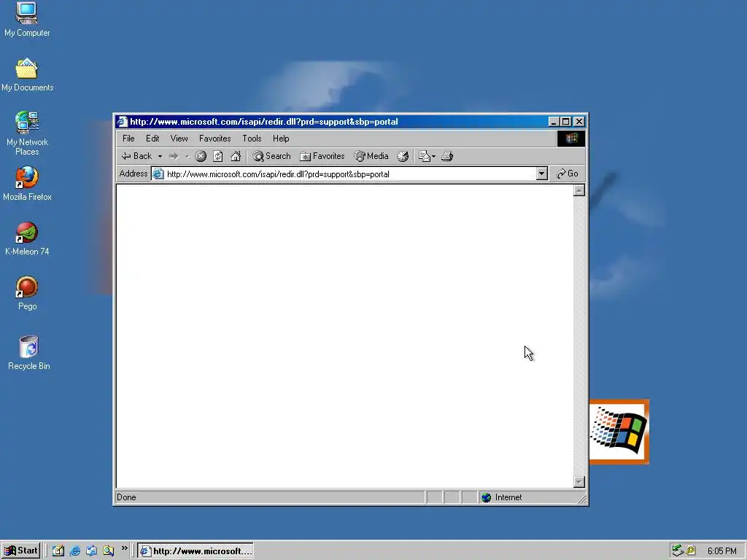Click the IE icon in the title bar
Viewport: 747px width, 560px height.
123,122
